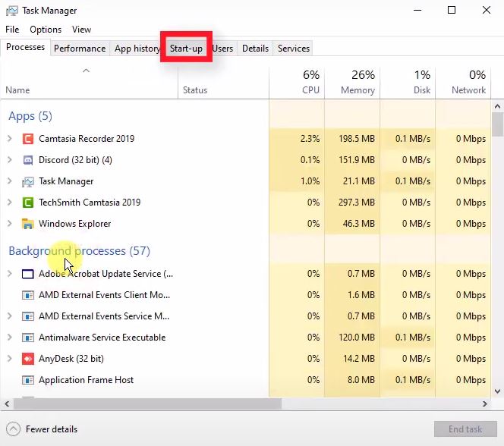Click the Camtasia Recorder 2019 icon

click(28, 139)
